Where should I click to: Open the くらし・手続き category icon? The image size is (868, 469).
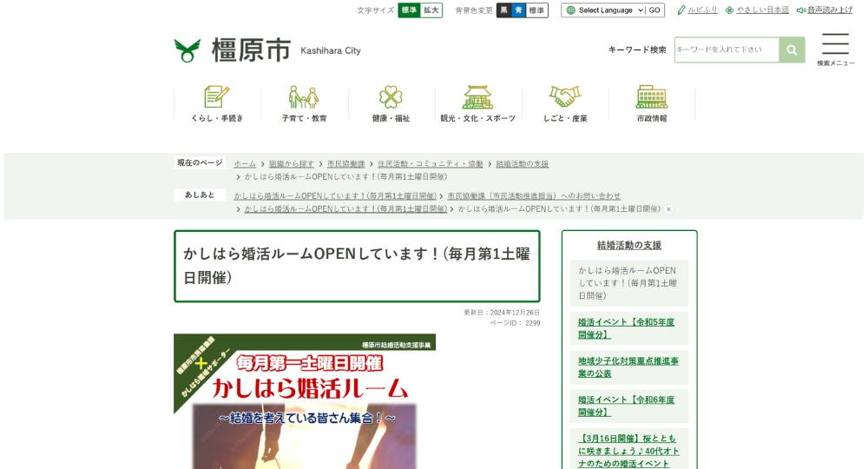[x=216, y=97]
